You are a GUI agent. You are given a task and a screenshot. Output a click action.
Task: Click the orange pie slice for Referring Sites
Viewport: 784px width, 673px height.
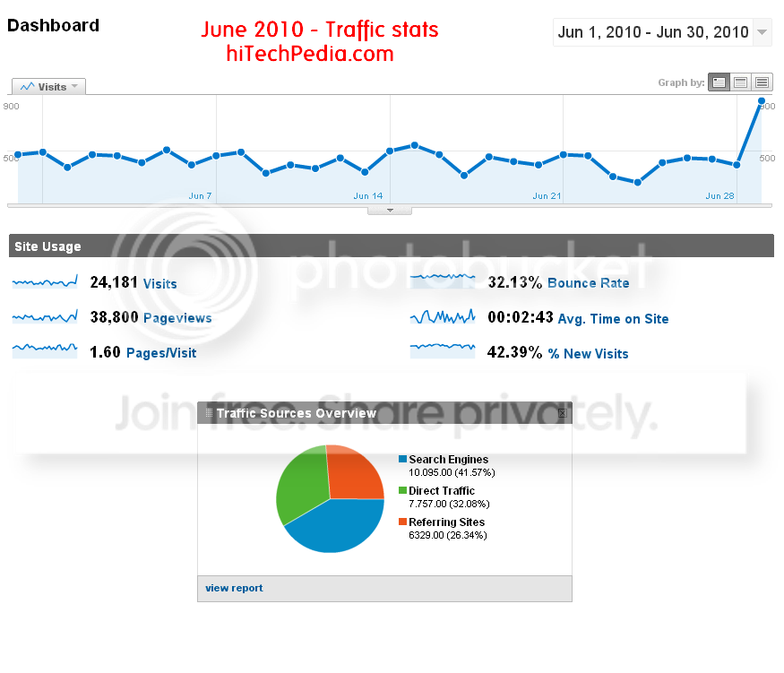[x=355, y=472]
